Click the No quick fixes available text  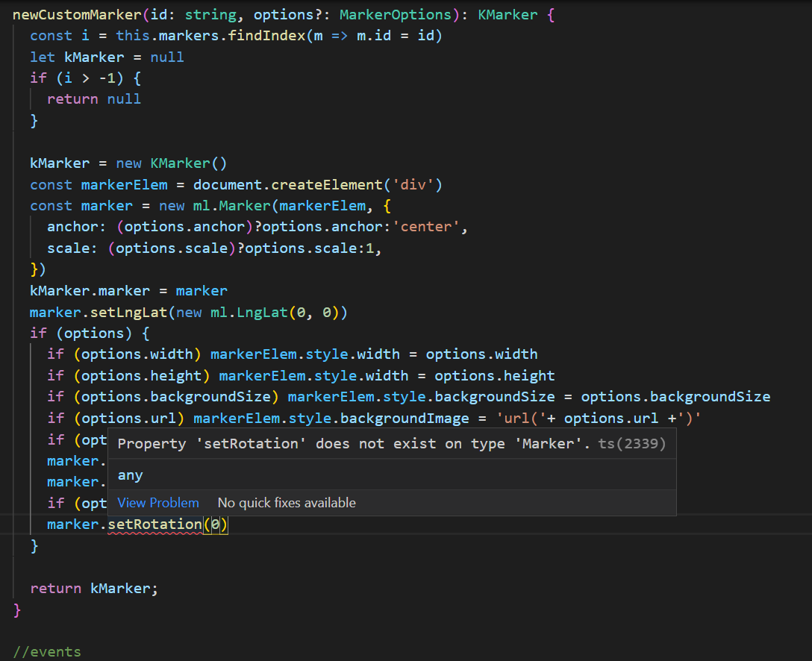pyautogui.click(x=287, y=502)
